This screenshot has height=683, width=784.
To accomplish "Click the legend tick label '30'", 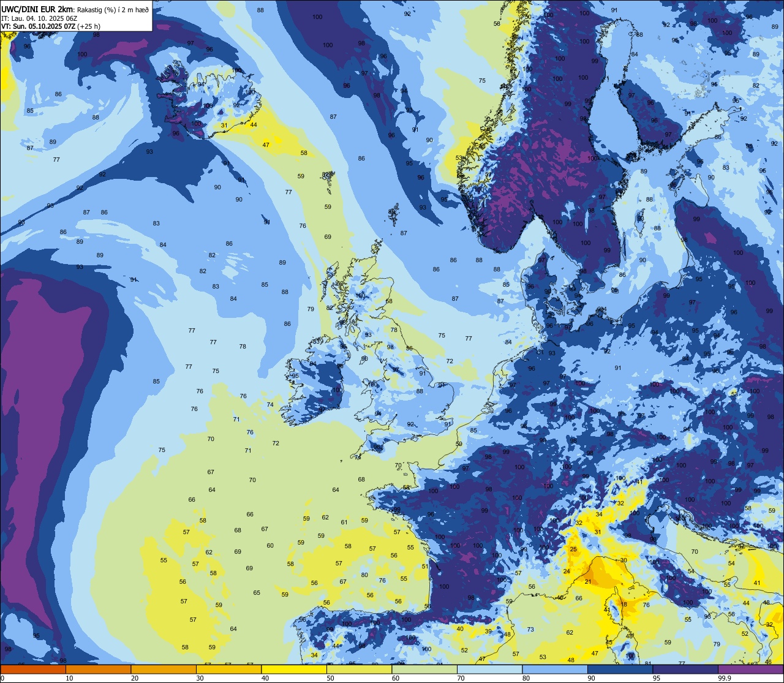I will pos(200,678).
